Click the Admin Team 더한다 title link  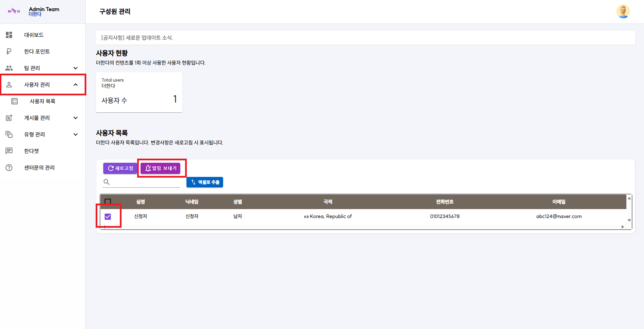coord(44,11)
